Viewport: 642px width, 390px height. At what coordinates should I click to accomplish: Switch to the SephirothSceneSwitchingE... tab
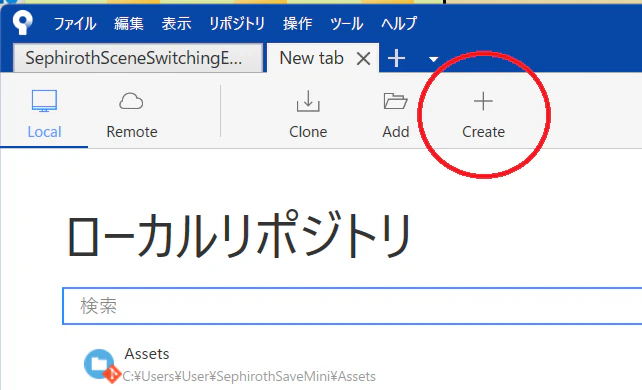click(x=138, y=58)
